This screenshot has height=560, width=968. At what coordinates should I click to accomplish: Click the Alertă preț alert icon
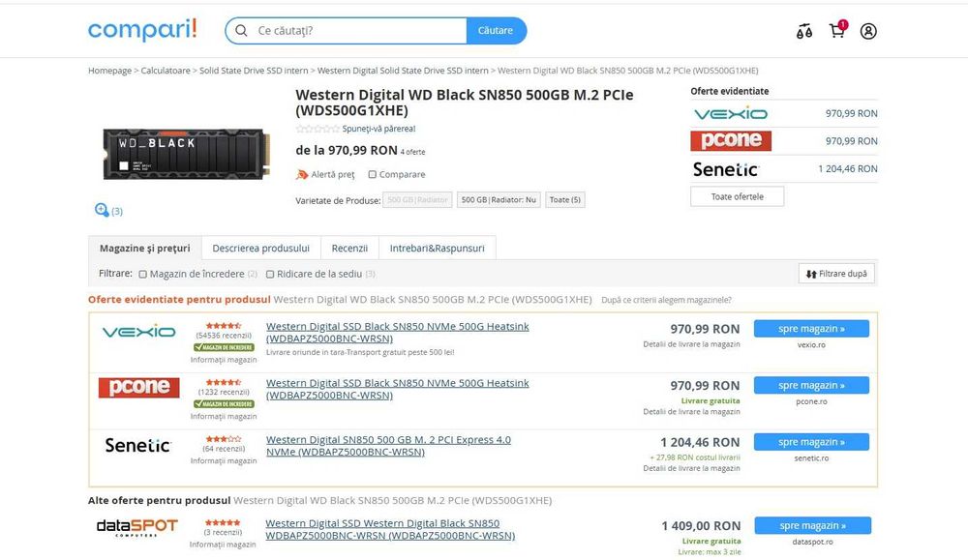(302, 174)
